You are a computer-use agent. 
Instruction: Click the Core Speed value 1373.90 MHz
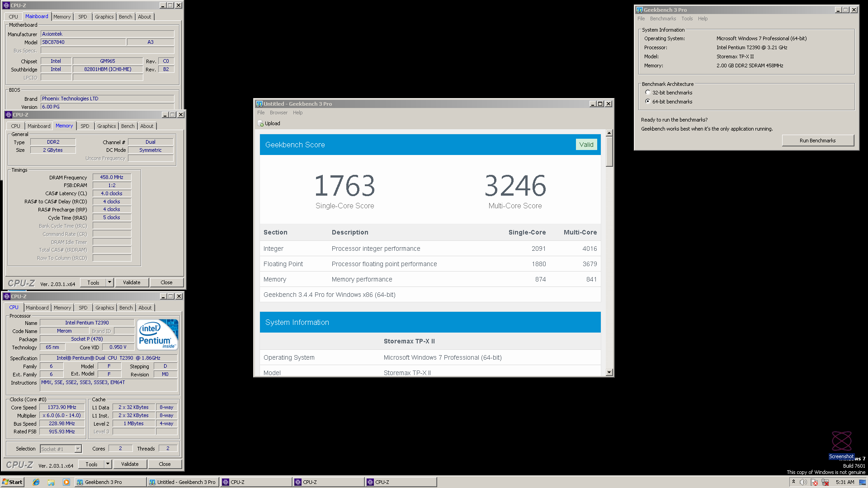[x=62, y=407]
